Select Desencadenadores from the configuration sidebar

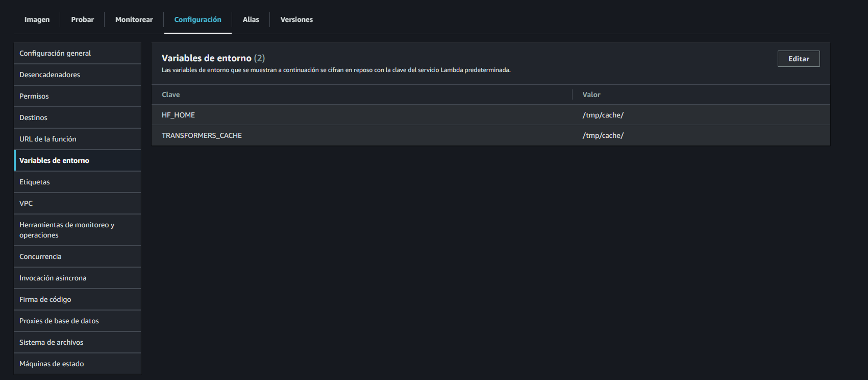[49, 75]
